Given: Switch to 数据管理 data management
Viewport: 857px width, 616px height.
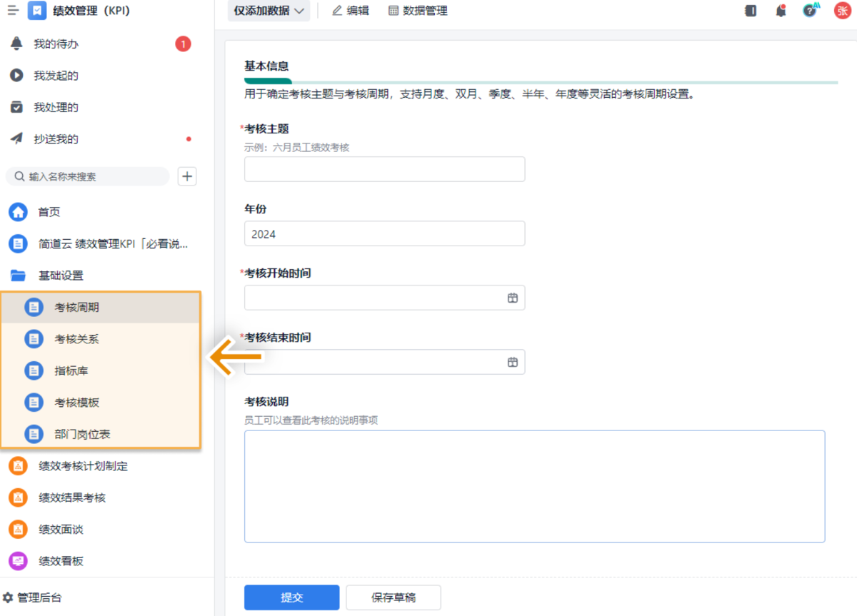Looking at the screenshot, I should (418, 11).
